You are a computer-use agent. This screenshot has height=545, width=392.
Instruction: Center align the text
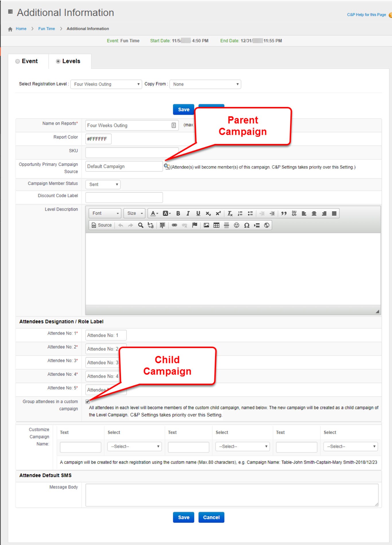pyautogui.click(x=314, y=213)
